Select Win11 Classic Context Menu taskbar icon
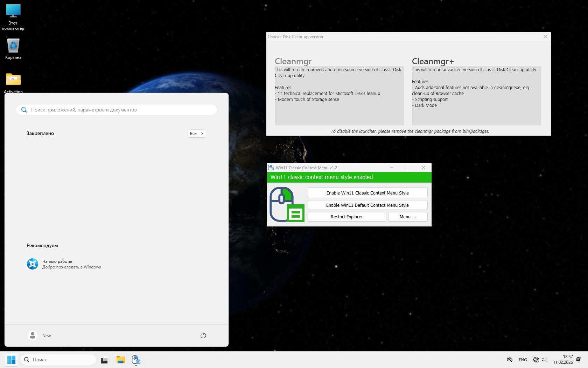This screenshot has width=588, height=368. pos(136,360)
